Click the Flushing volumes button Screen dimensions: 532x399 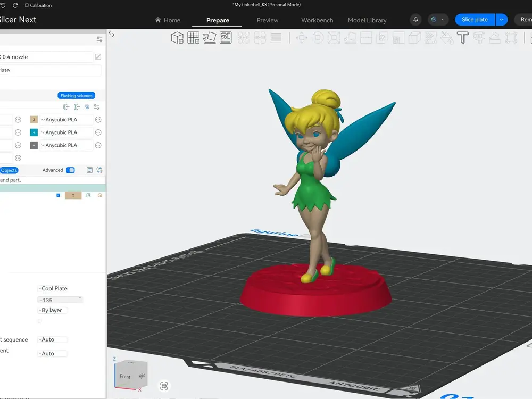click(76, 96)
